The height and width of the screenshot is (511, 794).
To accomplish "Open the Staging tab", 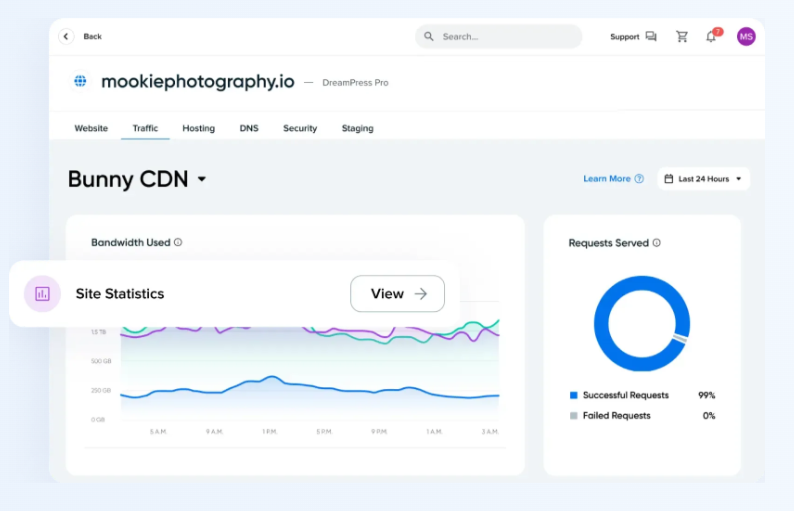I will tap(357, 128).
